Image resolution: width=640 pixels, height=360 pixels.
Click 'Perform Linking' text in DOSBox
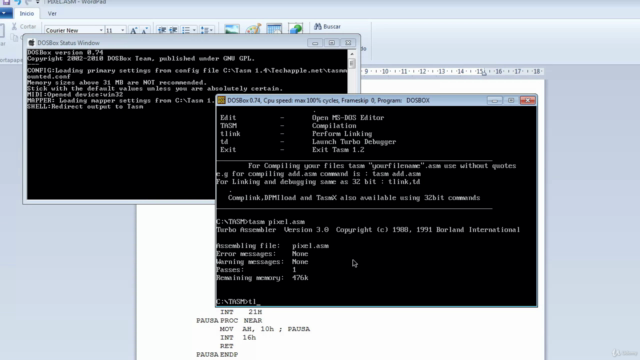coord(342,134)
